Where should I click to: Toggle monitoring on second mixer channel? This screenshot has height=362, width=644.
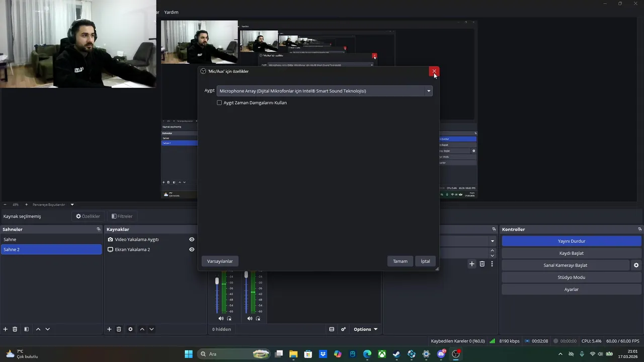[x=258, y=318]
